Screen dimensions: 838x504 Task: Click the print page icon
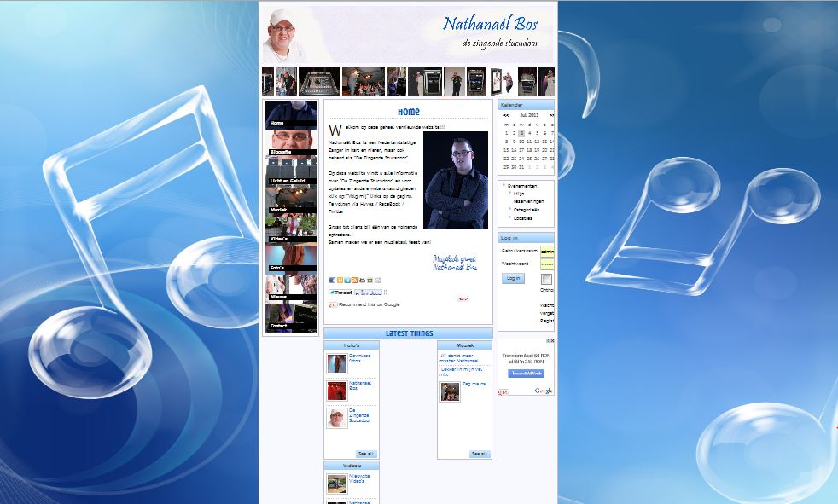click(362, 280)
